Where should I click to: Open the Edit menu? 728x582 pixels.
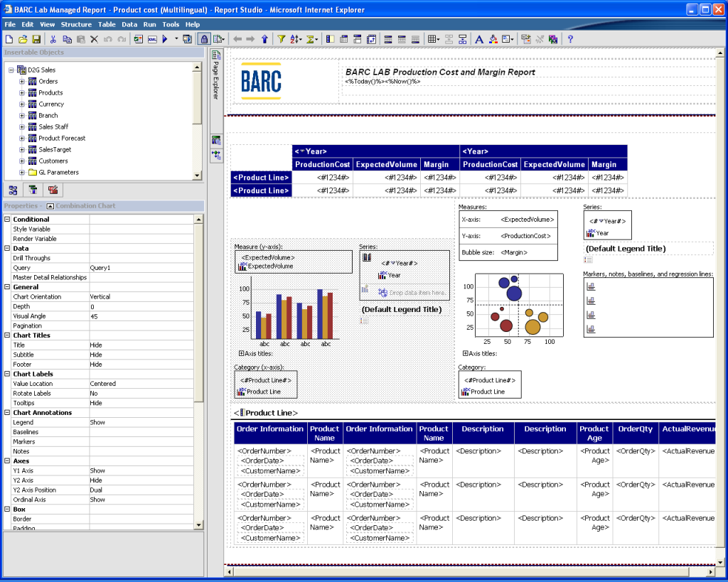pyautogui.click(x=28, y=25)
